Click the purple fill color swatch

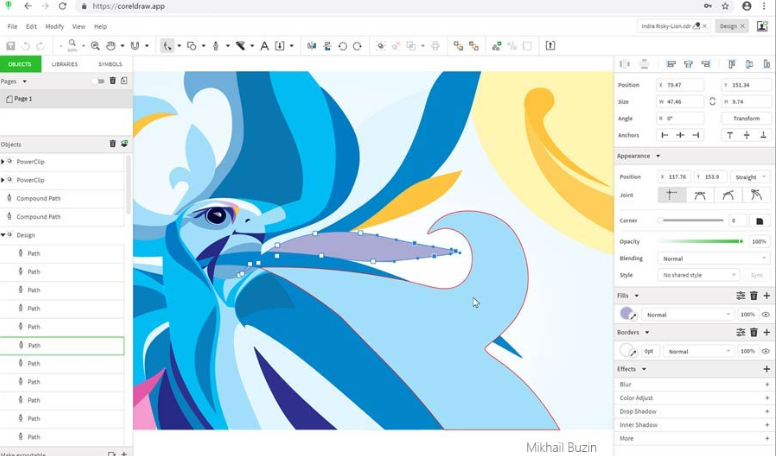(x=626, y=313)
